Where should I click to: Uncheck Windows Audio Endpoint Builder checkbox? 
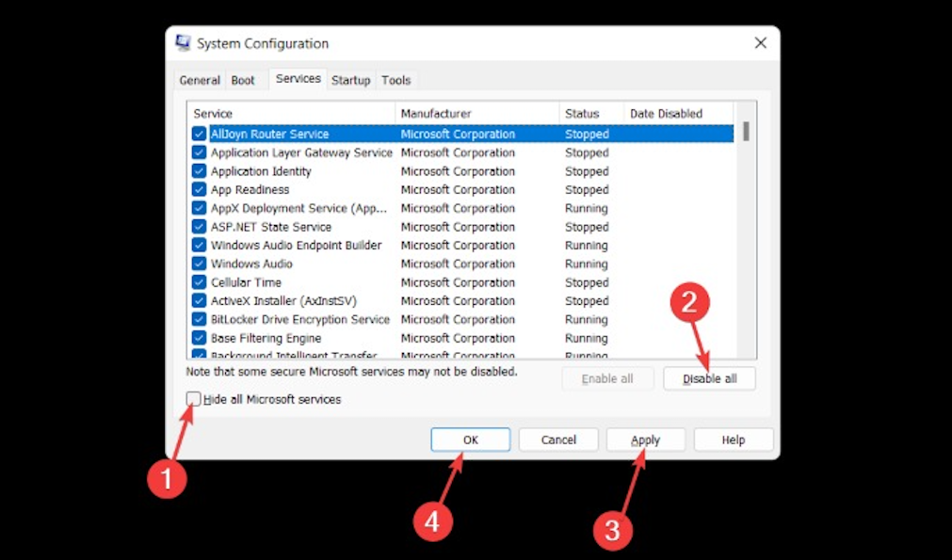pos(199,245)
